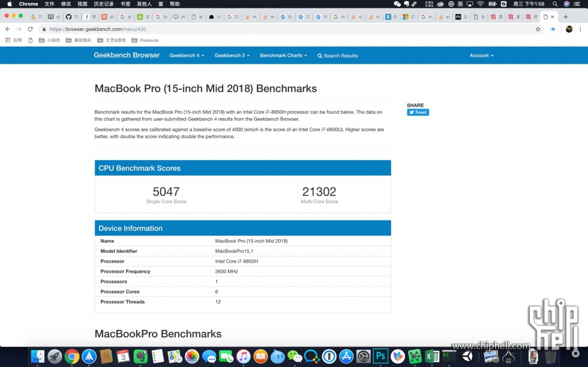
Task: Expand the Benchmark Charts dropdown
Action: 283,56
